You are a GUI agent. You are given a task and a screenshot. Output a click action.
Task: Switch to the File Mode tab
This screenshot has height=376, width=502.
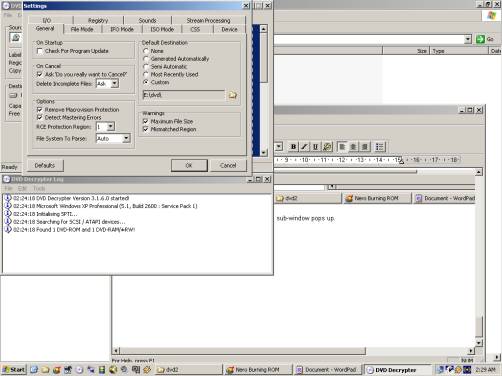82,29
